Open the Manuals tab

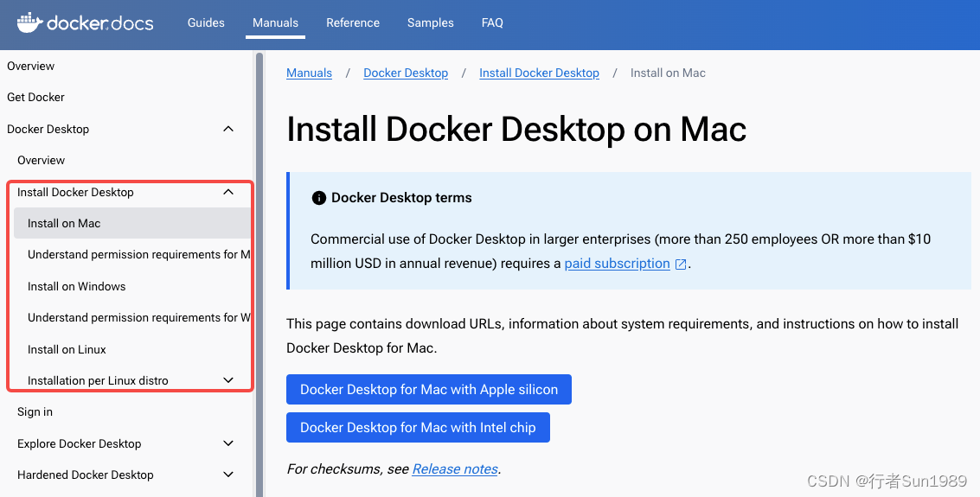[x=275, y=22]
